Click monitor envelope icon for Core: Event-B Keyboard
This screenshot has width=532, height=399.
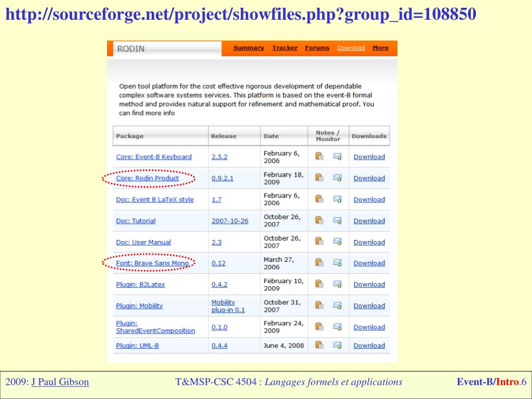tap(337, 156)
